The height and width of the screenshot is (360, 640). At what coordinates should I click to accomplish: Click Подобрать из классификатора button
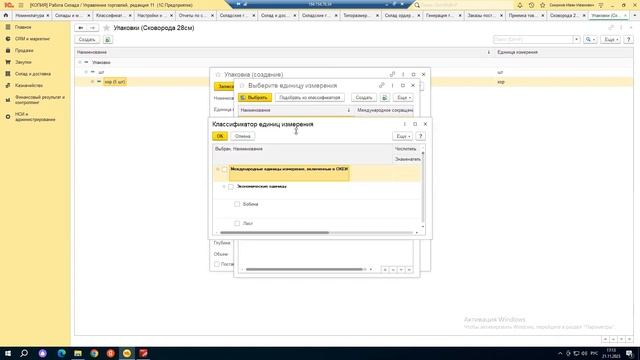(x=310, y=98)
